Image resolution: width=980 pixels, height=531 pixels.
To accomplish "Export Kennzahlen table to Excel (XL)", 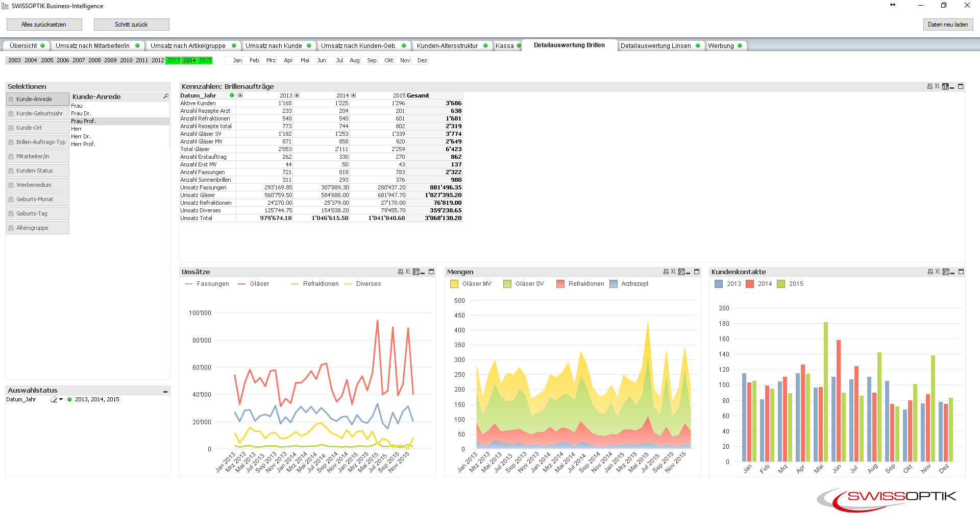I will point(937,86).
